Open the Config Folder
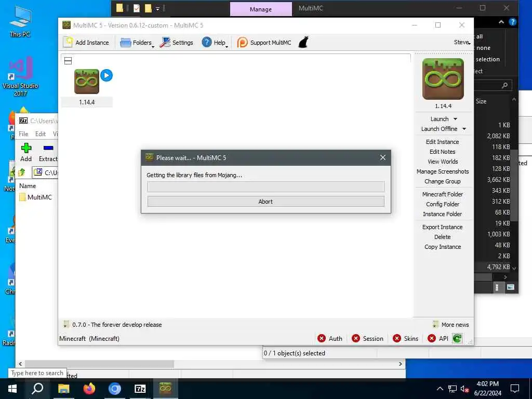532x399 pixels. pos(443,204)
